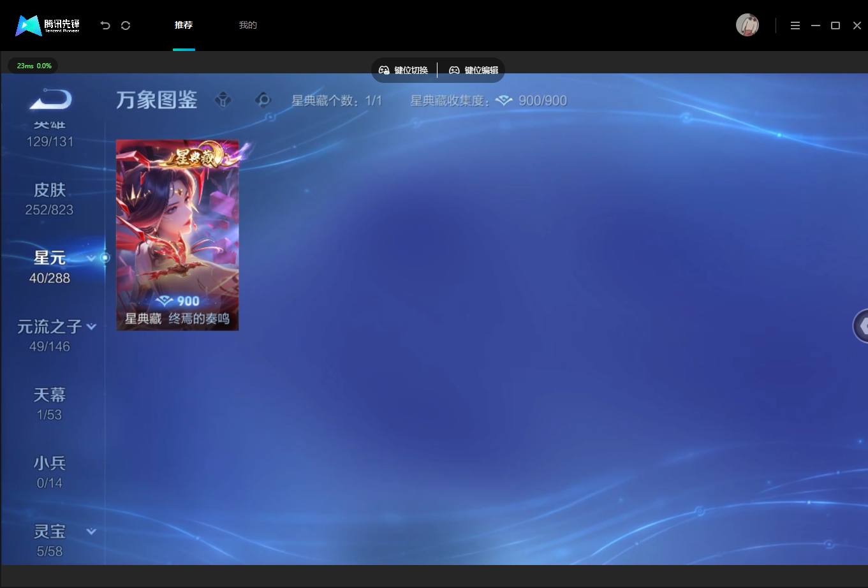868x588 pixels.
Task: Select the 星元 40/288 category
Action: point(49,267)
